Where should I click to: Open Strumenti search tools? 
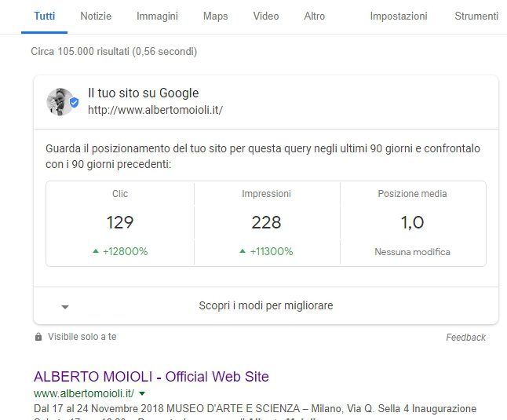476,16
